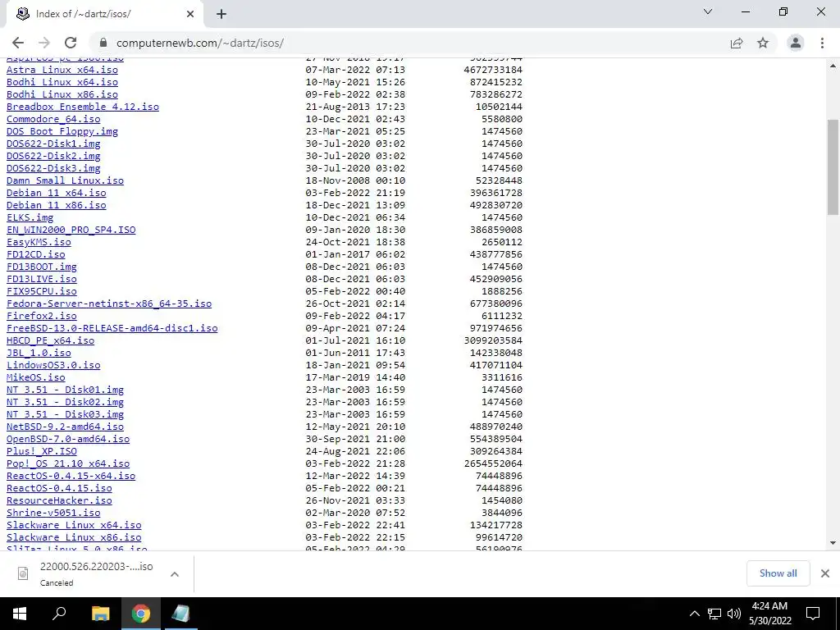This screenshot has height=630, width=840.
Task: Open the LindowsOS3.0.iso link
Action: coord(53,365)
